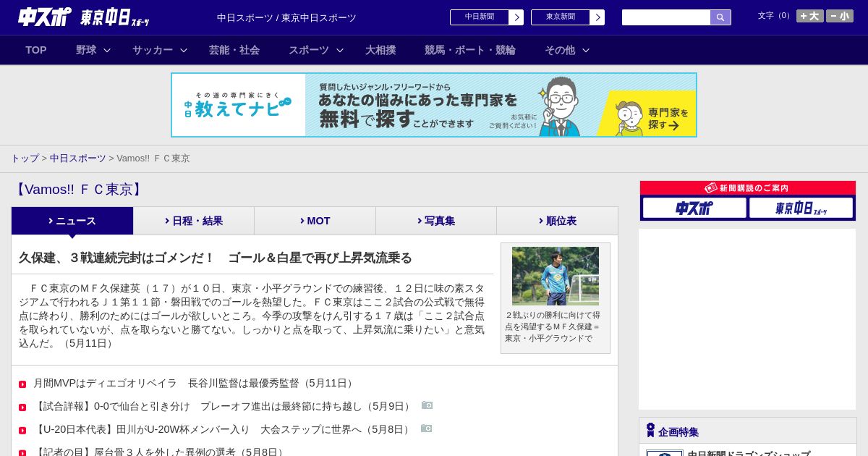The height and width of the screenshot is (456, 868).
Task: Click 中日スポーツ / 東京中日スポーツ header text
Action: [x=286, y=17]
